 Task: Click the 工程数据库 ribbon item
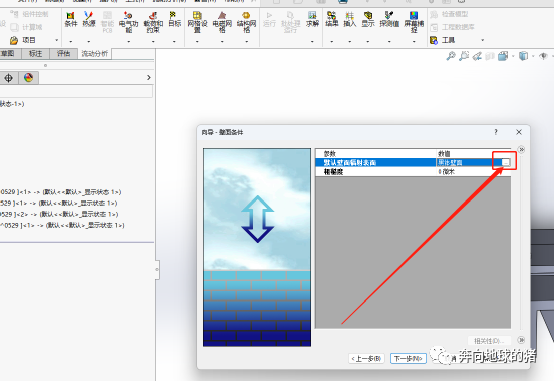click(452, 27)
